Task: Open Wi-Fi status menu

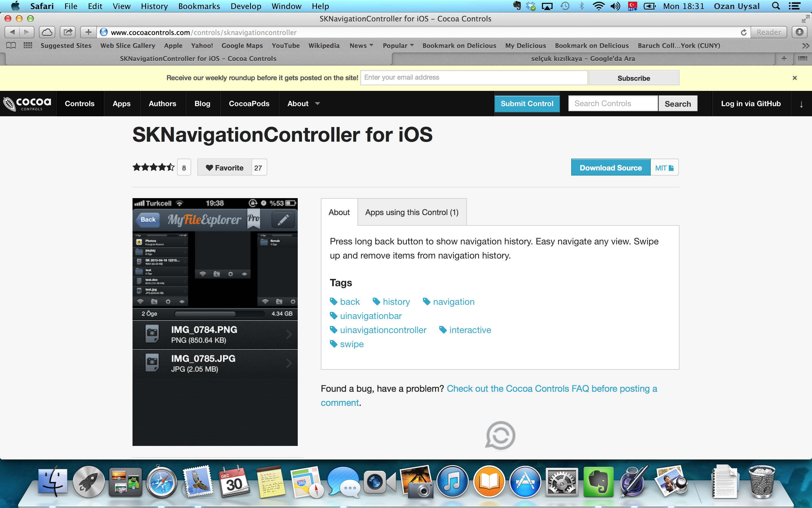Action: click(599, 6)
